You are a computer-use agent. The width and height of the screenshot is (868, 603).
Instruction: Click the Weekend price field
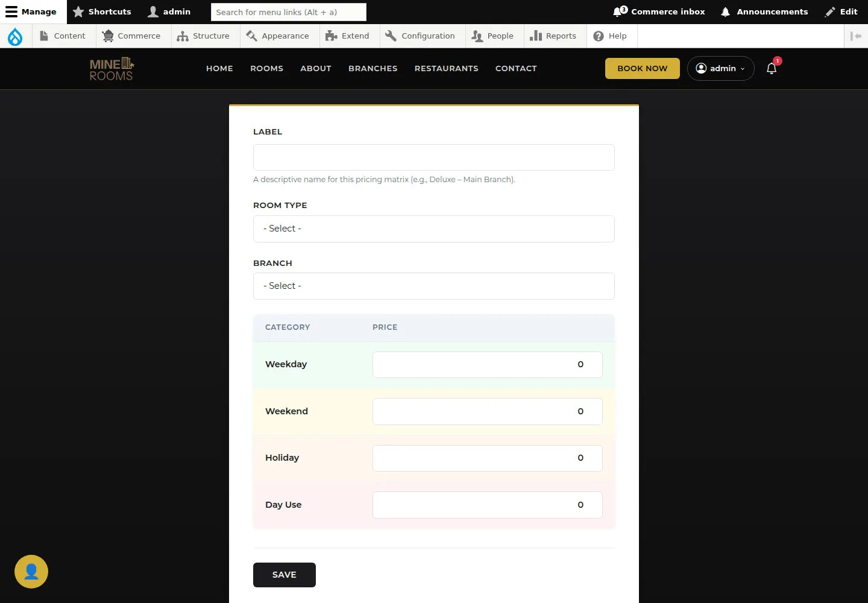(488, 411)
